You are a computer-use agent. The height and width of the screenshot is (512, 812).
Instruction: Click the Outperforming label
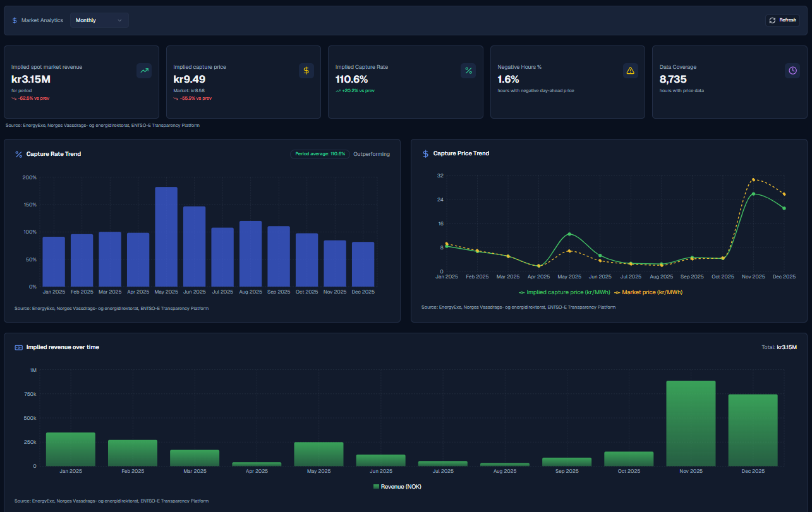point(372,154)
